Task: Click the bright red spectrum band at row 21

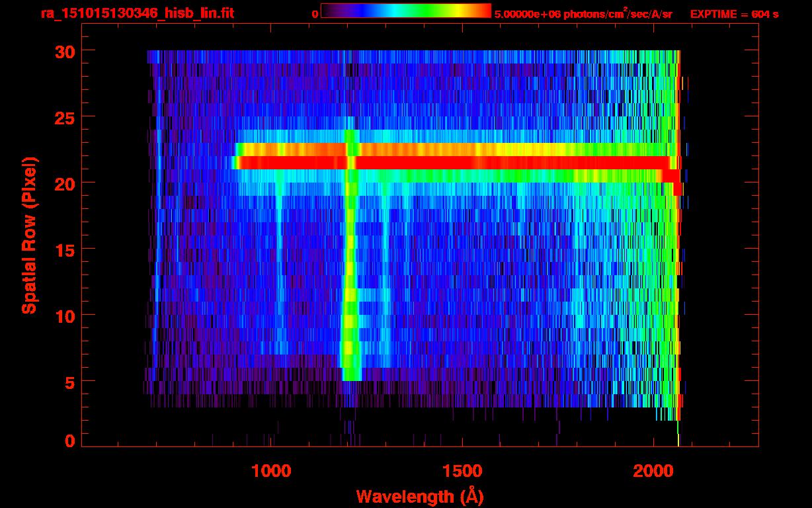Action: point(455,163)
